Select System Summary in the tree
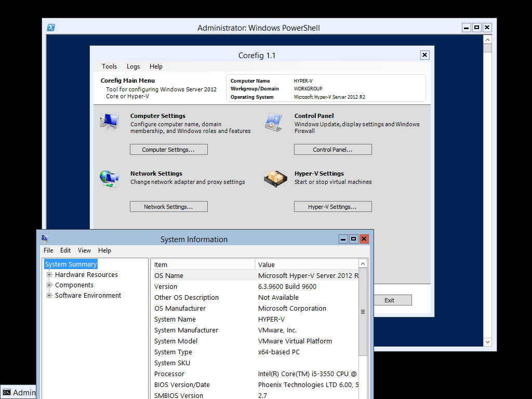 click(x=71, y=264)
